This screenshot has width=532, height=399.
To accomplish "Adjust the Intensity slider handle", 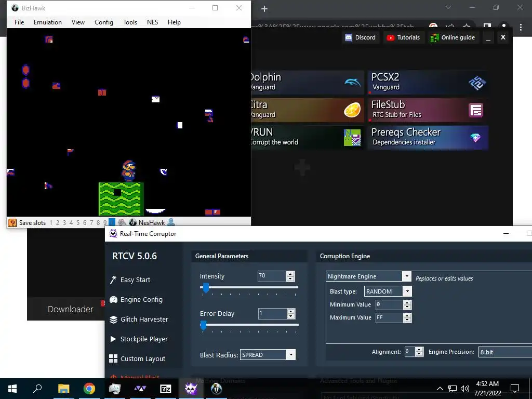I will (206, 288).
